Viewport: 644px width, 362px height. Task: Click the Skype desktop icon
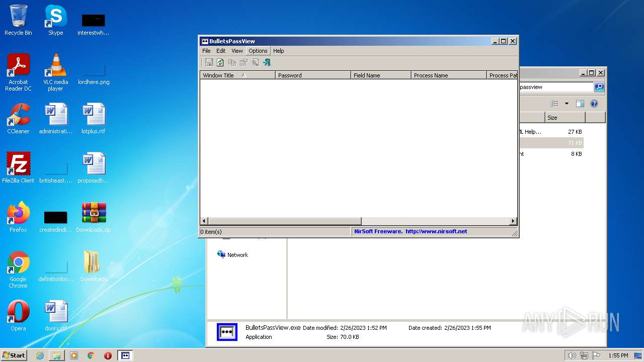coord(55,20)
